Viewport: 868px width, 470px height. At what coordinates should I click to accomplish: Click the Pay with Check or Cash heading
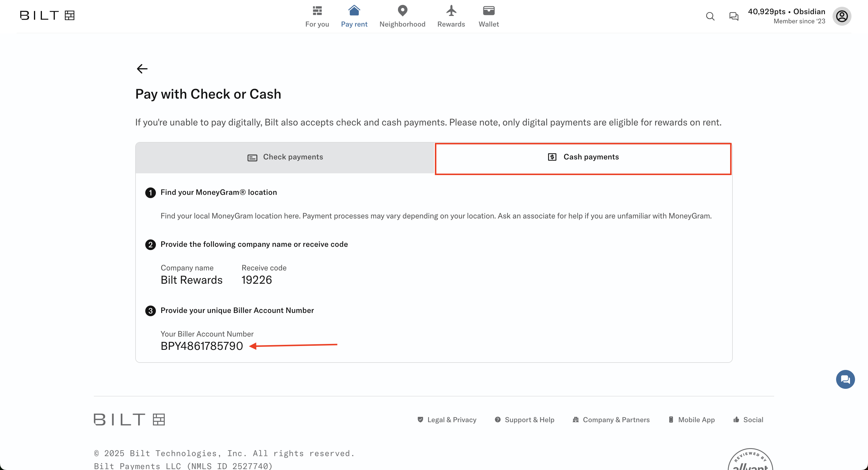(208, 94)
